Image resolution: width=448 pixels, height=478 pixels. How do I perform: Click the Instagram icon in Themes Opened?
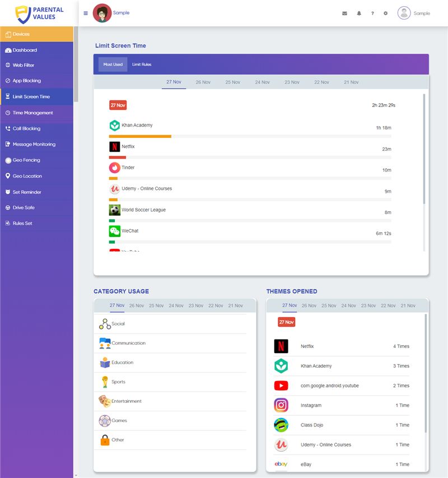[x=281, y=405]
